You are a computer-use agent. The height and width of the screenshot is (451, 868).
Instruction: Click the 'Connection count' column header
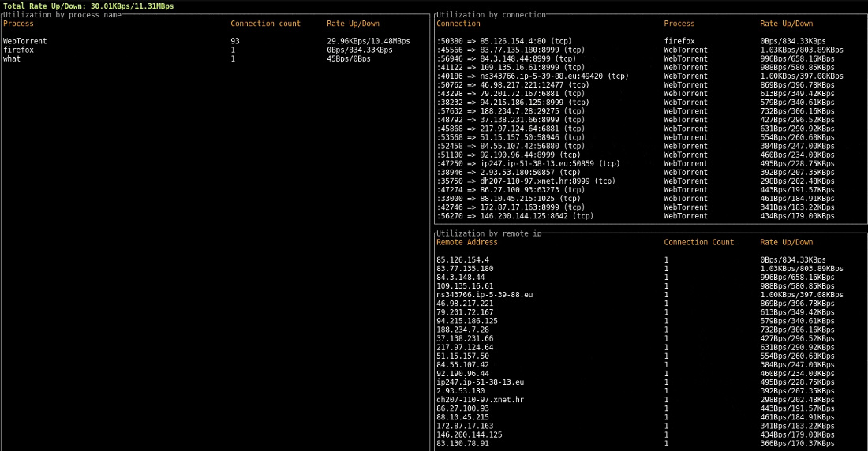[265, 24]
